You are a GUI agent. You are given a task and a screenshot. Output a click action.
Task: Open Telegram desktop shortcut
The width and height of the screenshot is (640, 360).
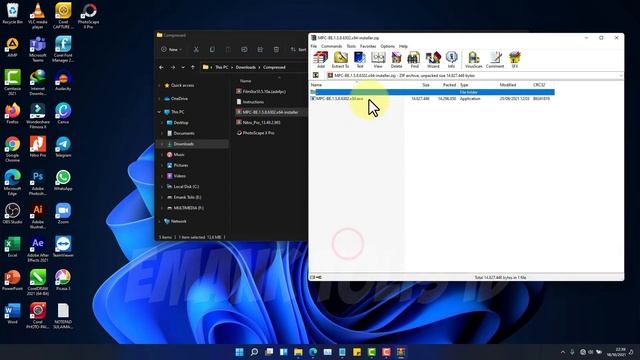point(63,147)
